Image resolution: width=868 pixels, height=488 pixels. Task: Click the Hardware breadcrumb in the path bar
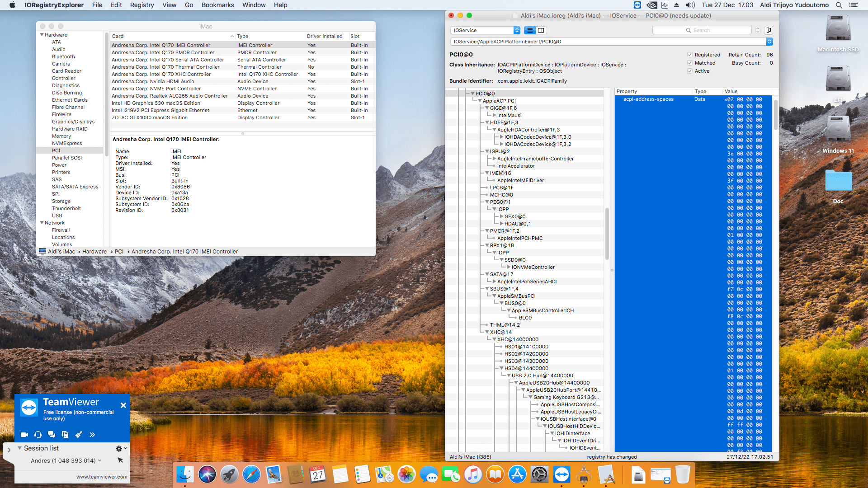coord(94,252)
